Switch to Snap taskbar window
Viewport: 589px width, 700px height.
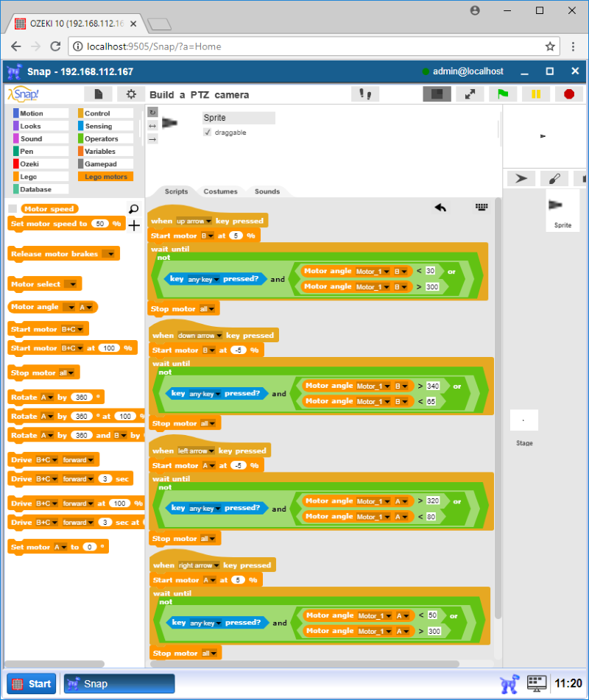point(119,684)
